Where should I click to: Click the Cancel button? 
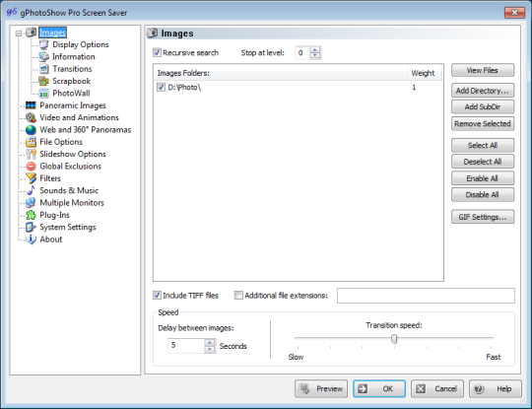coord(437,388)
